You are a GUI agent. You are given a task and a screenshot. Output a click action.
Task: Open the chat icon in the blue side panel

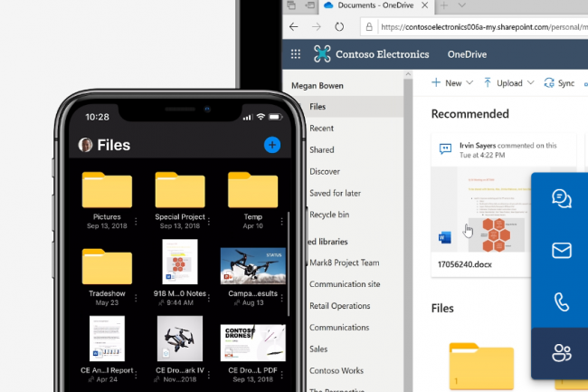[x=562, y=198]
